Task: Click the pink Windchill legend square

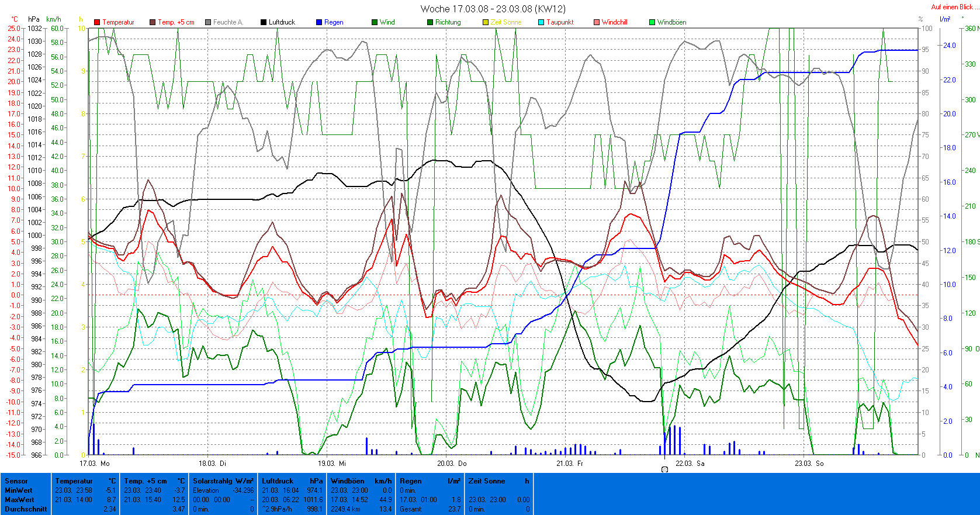Action: point(597,22)
